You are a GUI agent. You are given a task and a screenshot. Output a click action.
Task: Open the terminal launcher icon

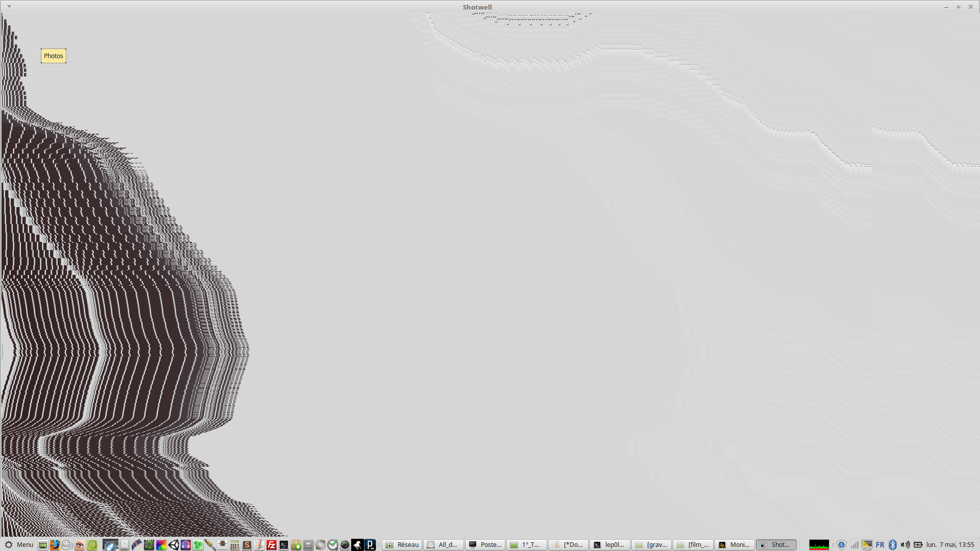(284, 545)
